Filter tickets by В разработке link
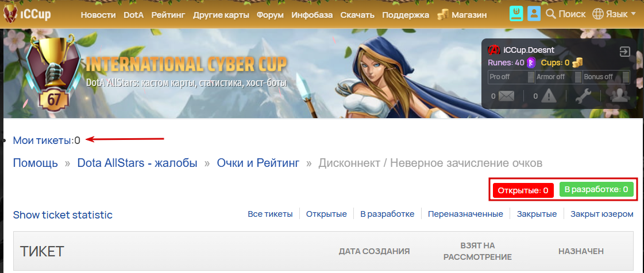The image size is (644, 273). (x=387, y=214)
